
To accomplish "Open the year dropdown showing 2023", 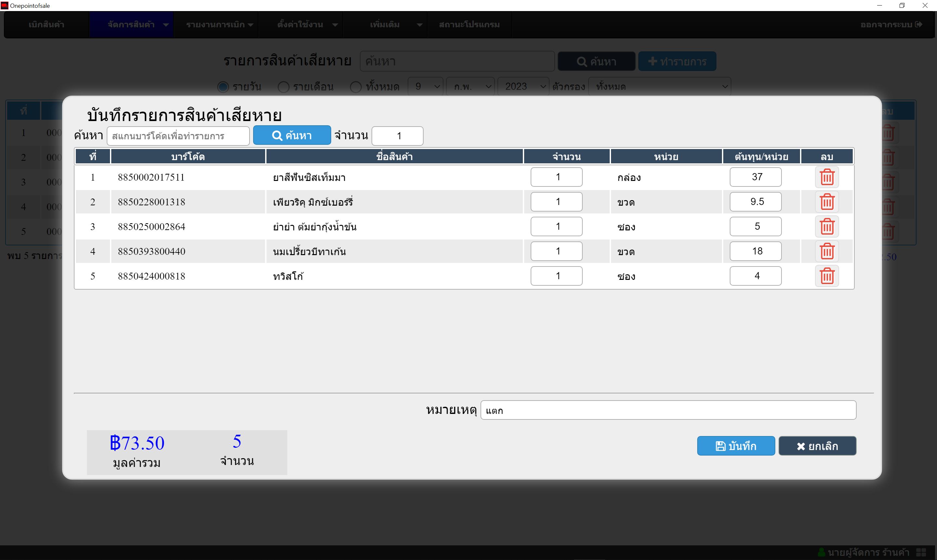I will (523, 87).
